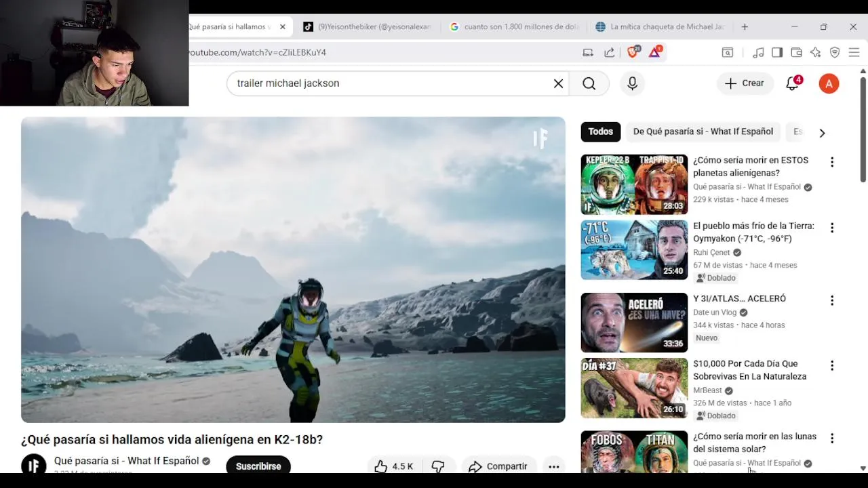Open 'Y 3I/ATLAS… ACELERÓ' video title
This screenshot has width=868, height=488.
739,298
